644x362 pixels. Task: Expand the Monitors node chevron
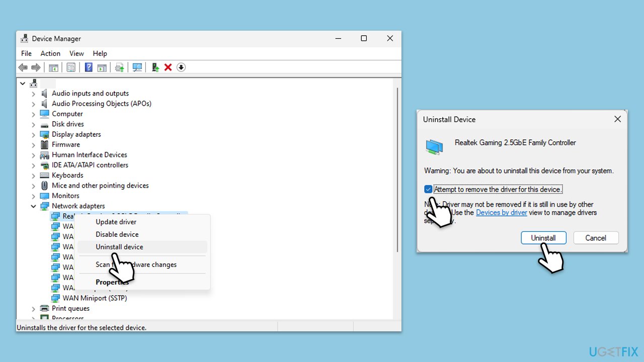[33, 196]
